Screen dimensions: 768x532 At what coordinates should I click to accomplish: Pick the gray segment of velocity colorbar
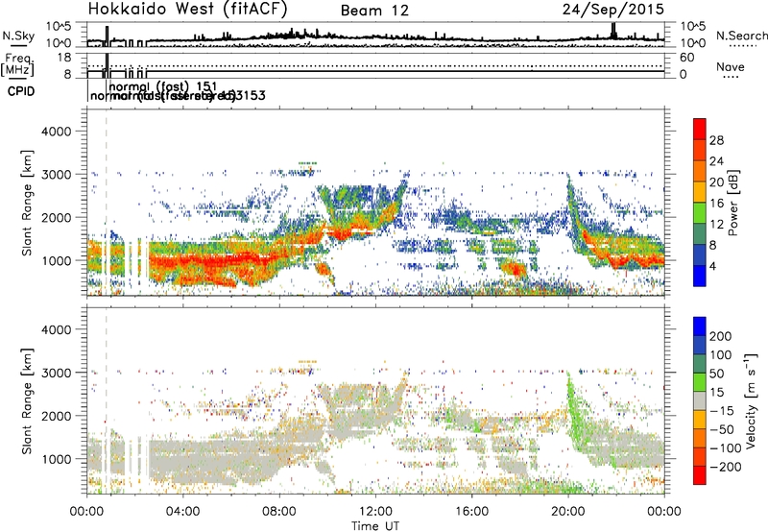[700, 401]
